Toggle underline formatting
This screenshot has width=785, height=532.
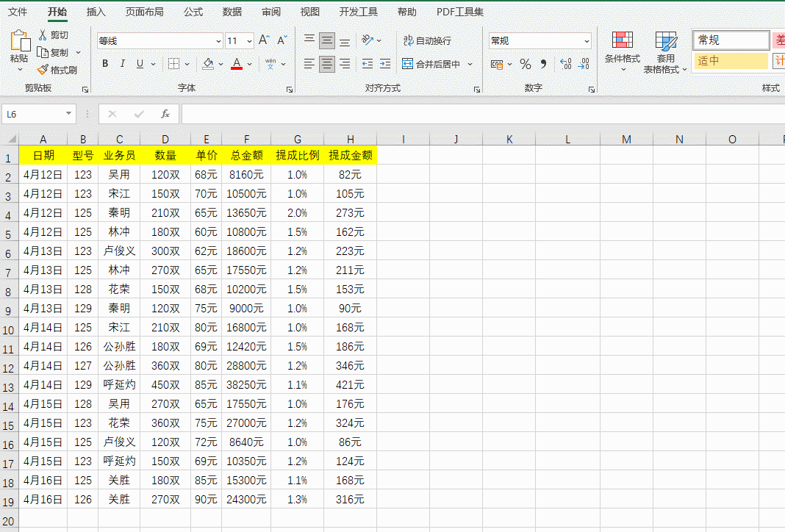coord(140,63)
